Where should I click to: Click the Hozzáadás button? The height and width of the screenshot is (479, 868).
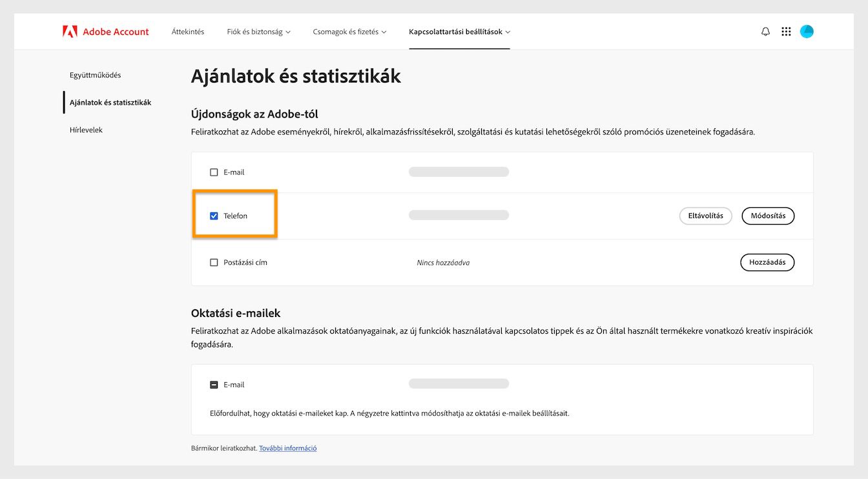pos(767,263)
